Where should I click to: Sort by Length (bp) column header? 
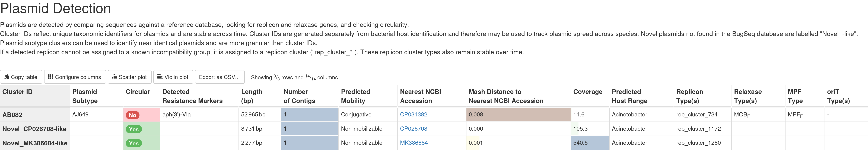(252, 96)
